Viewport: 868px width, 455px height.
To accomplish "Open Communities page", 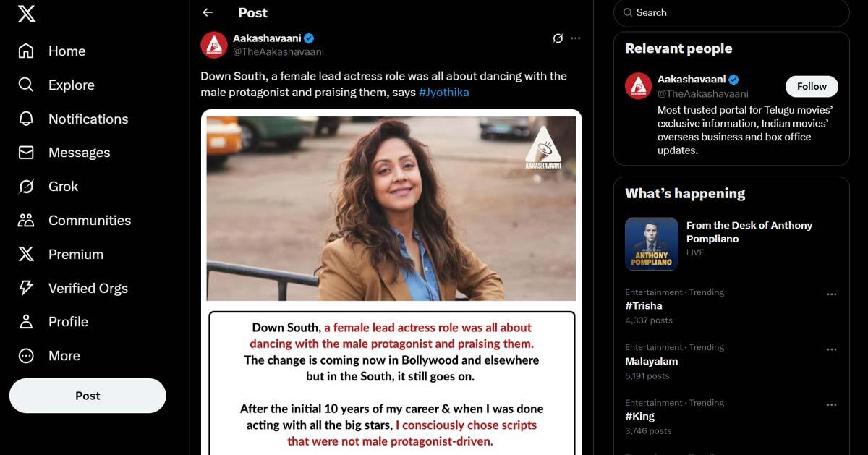I will click(74, 221).
